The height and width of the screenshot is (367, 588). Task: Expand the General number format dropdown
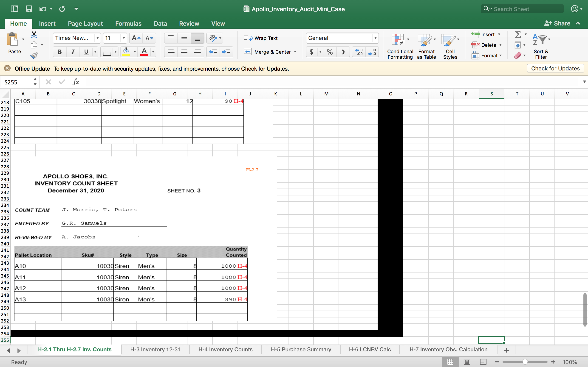pos(375,38)
